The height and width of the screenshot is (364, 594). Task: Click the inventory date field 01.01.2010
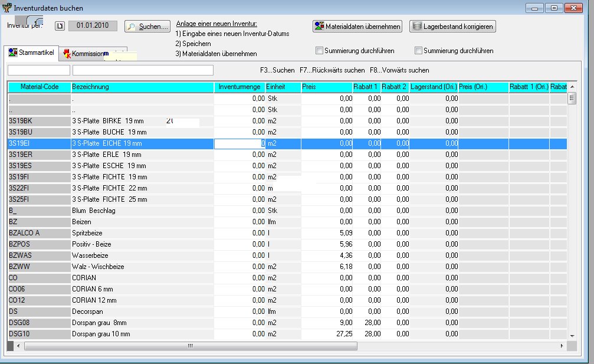pos(93,27)
